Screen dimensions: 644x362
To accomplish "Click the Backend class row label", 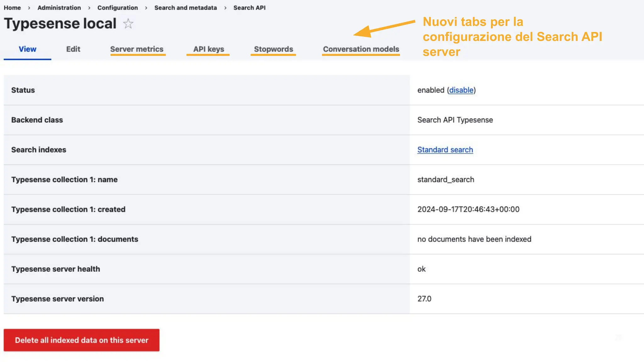I will click(x=37, y=120).
